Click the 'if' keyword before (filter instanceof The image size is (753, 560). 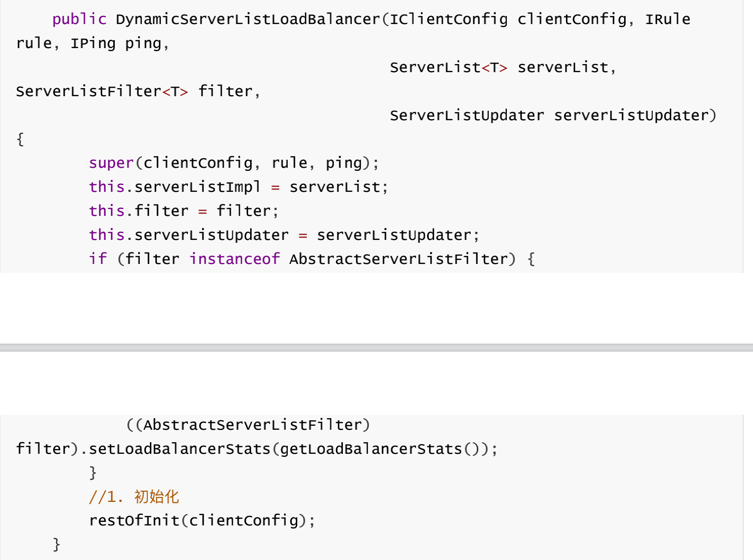[x=98, y=259]
